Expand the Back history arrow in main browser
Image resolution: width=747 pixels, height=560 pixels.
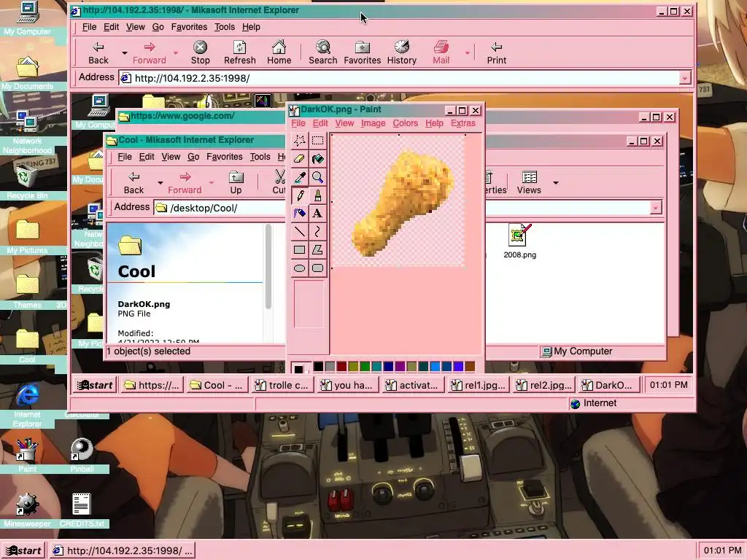tap(124, 52)
